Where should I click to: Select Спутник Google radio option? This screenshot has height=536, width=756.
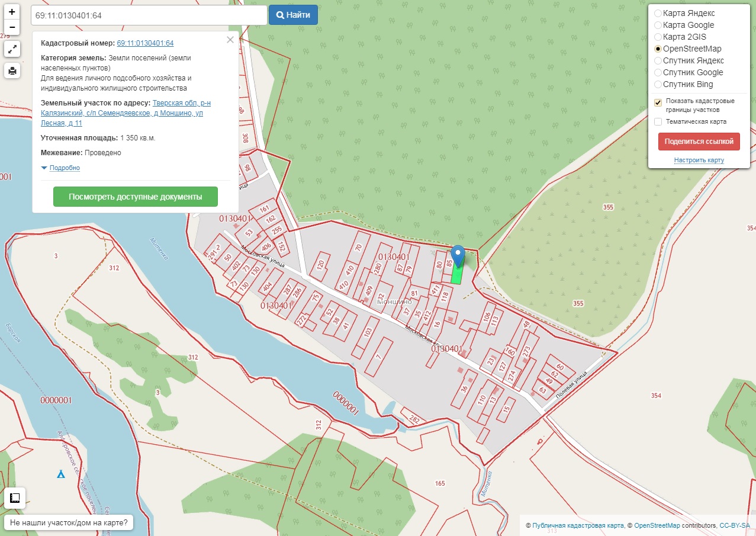tap(658, 72)
